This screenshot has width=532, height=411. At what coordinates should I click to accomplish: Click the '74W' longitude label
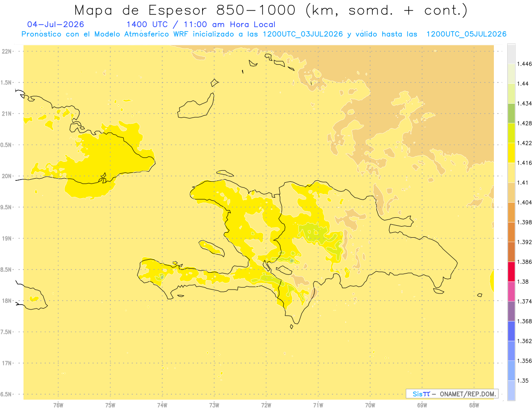click(162, 405)
